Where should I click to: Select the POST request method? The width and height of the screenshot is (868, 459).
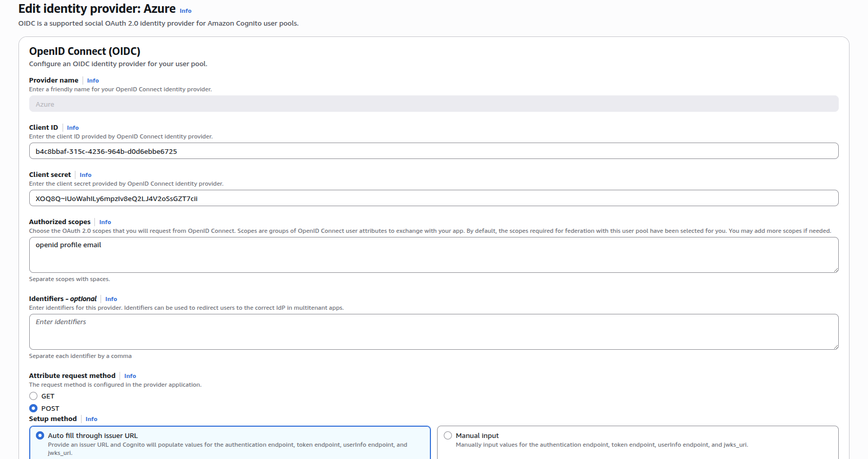pyautogui.click(x=33, y=408)
